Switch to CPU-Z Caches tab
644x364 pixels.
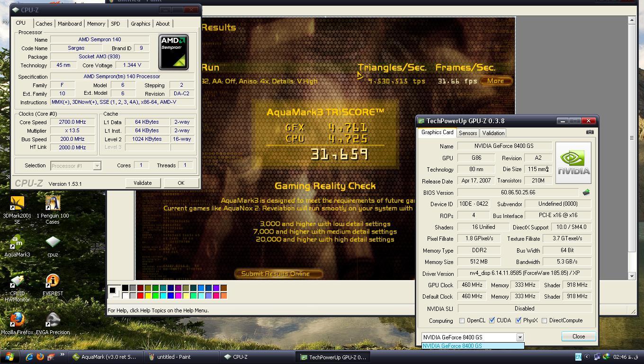point(44,24)
